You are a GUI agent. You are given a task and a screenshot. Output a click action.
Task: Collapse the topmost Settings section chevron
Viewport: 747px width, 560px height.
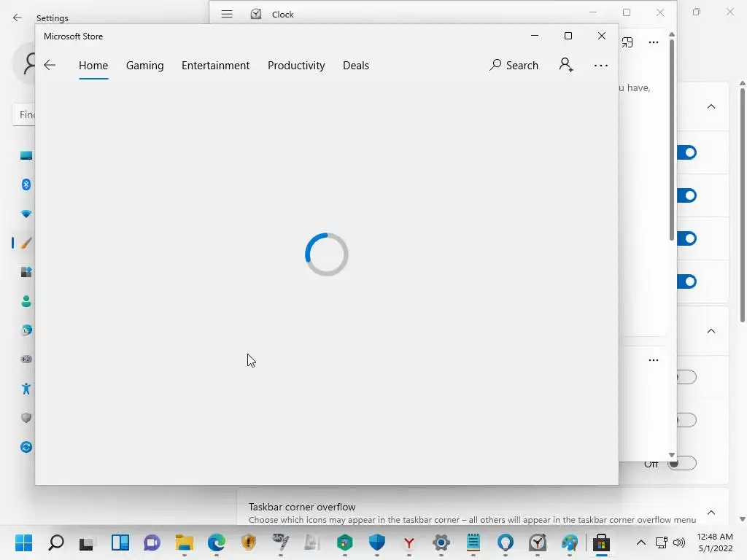tap(711, 106)
